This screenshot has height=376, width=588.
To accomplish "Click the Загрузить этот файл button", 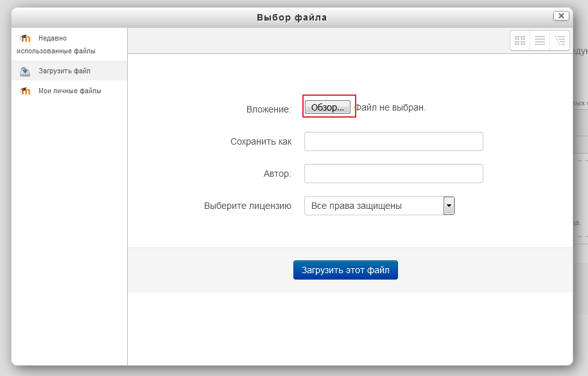I will click(345, 270).
